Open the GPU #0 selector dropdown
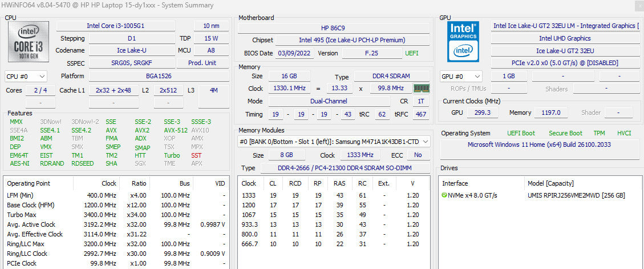This screenshot has height=269, width=644. pos(461,77)
